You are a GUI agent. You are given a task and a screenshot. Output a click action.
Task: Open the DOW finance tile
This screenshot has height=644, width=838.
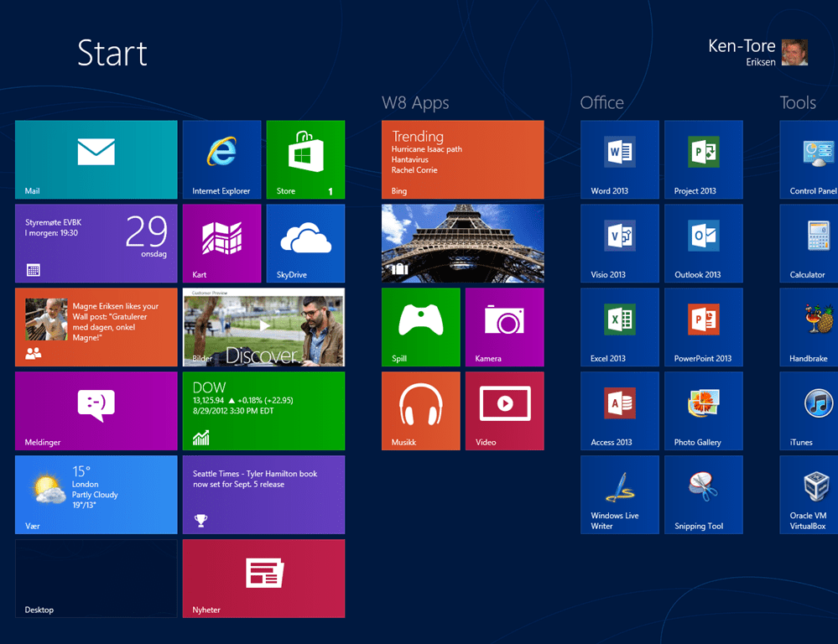point(264,411)
